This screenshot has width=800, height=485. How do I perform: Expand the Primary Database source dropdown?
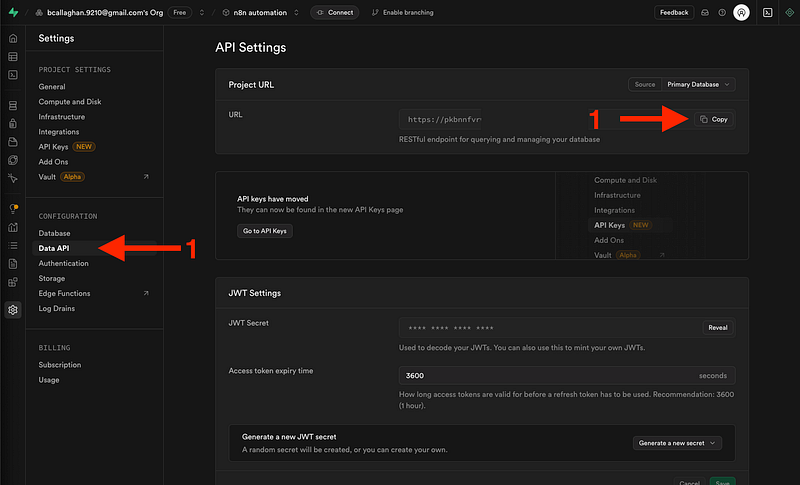click(697, 85)
